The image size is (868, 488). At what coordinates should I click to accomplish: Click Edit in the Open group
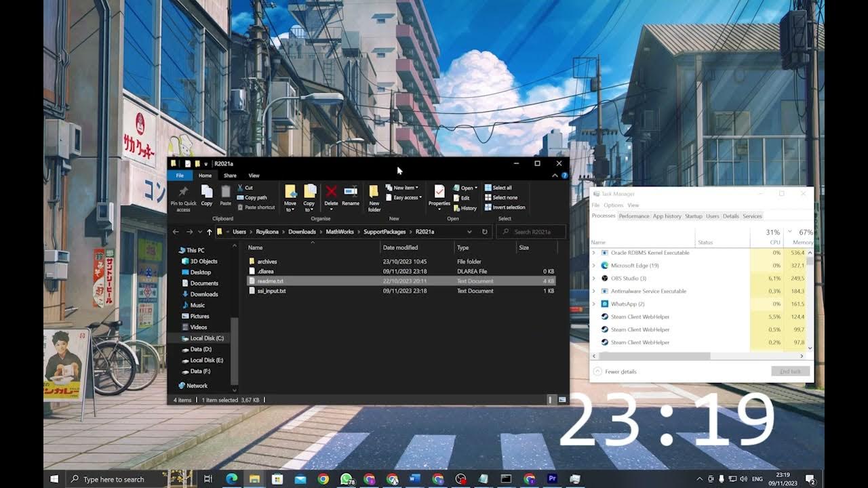tap(461, 198)
